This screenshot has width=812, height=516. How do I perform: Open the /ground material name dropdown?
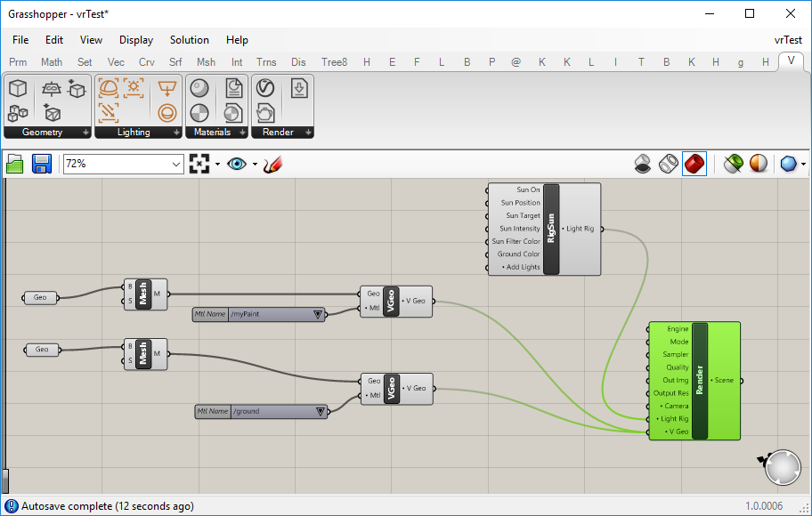(321, 411)
